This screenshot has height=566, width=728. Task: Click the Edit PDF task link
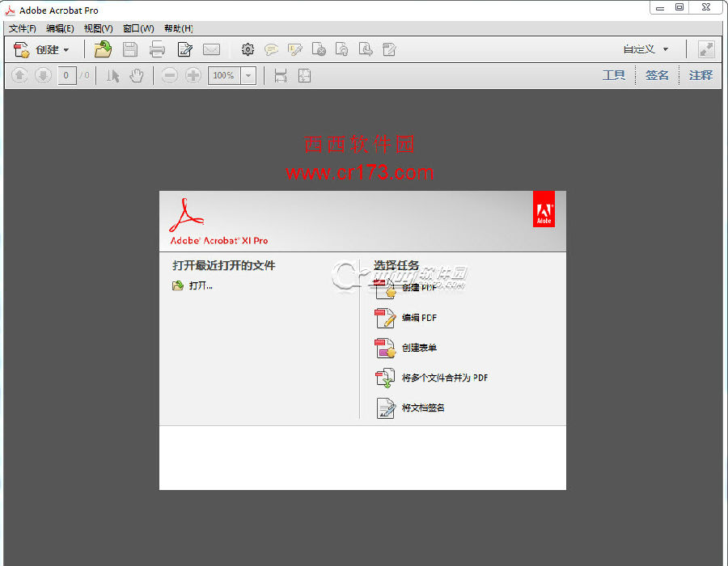419,318
